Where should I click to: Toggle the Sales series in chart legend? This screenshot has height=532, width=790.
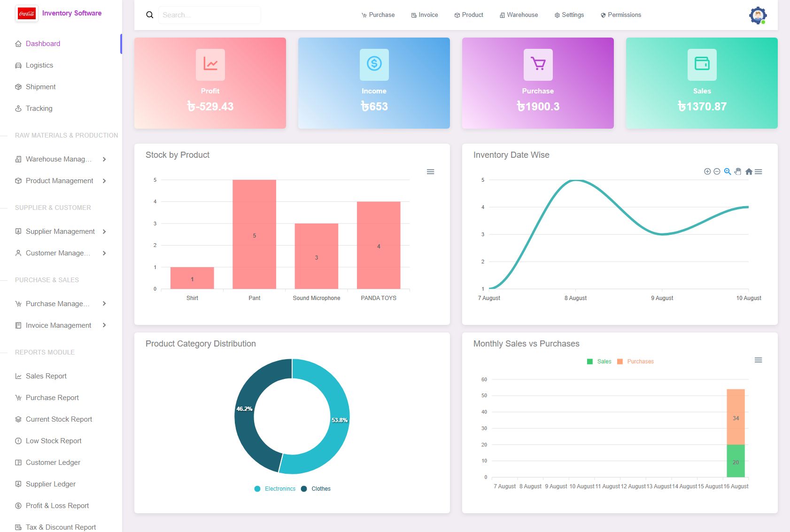tap(599, 362)
